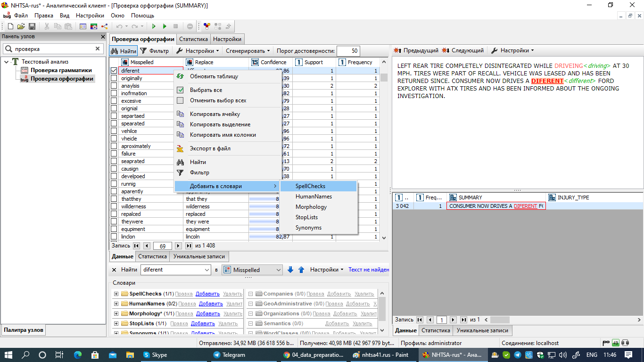Switch to the Уникальные записи tab under the table
644x362 pixels.
pos(199,256)
